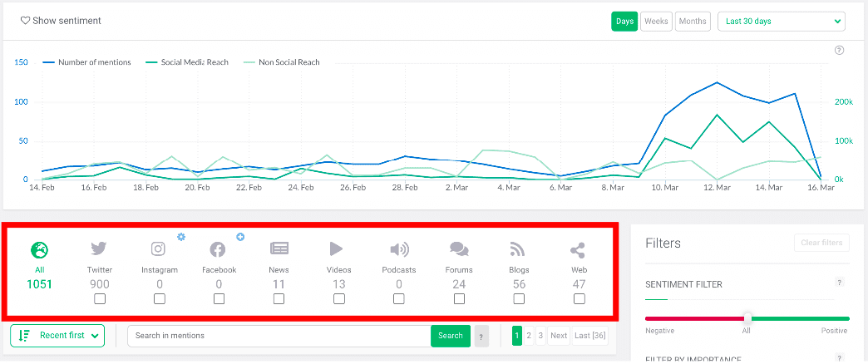Screen dimensions: 868x364
Task: Toggle Number of mentions legend entry
Action: pyautogui.click(x=87, y=62)
